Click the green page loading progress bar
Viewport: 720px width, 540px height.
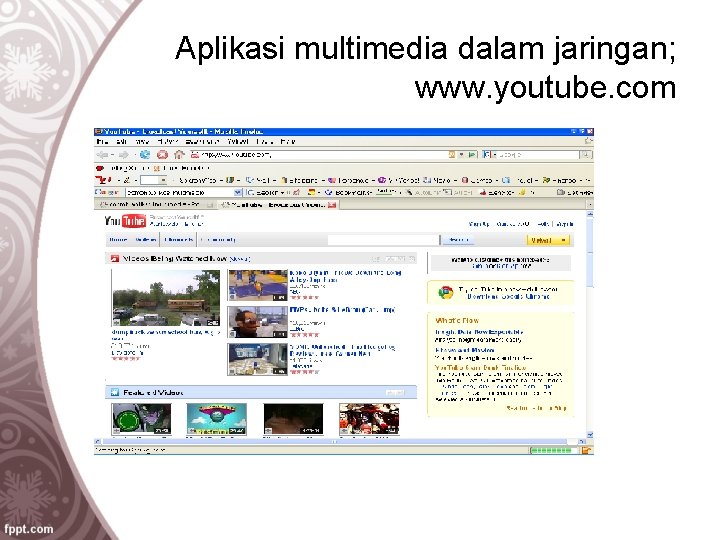pyautogui.click(x=552, y=450)
